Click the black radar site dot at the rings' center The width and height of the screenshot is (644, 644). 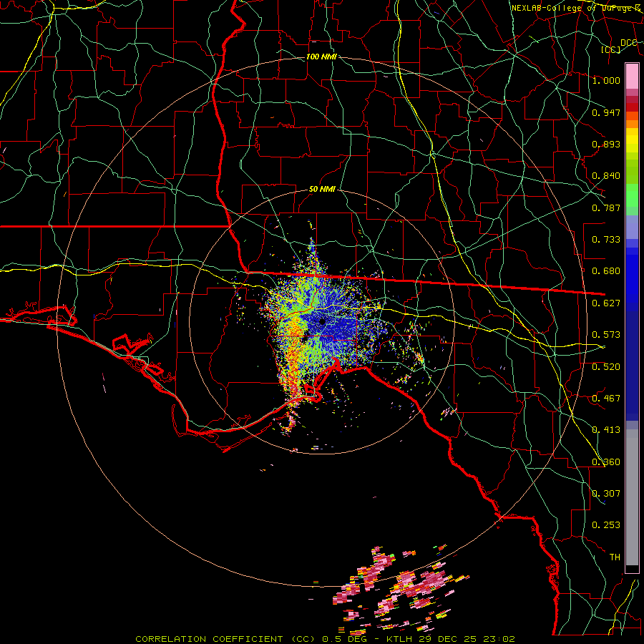(x=323, y=321)
